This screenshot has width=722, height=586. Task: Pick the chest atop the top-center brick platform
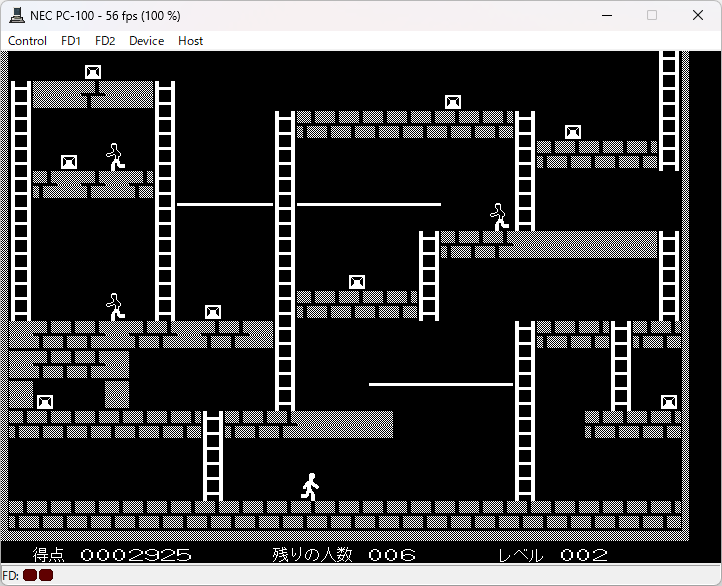(453, 102)
